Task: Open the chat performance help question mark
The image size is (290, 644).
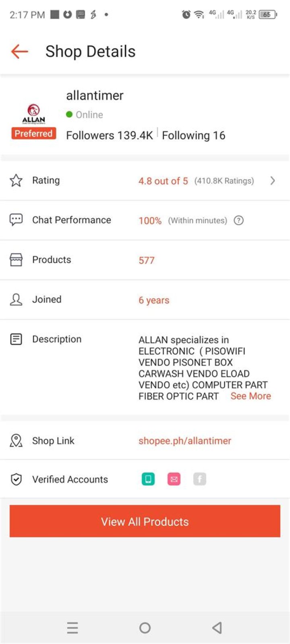Action: point(239,220)
